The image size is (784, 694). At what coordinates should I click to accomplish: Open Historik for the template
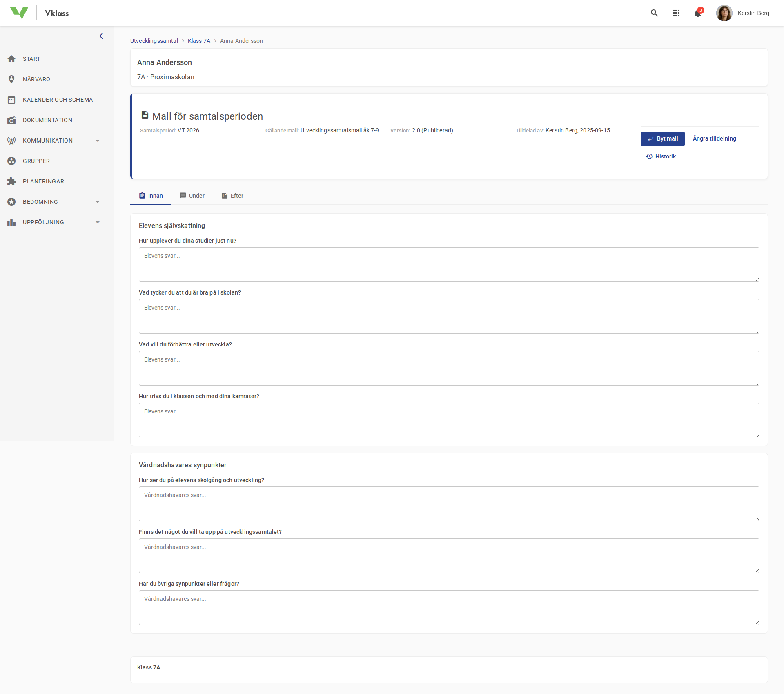(x=661, y=156)
